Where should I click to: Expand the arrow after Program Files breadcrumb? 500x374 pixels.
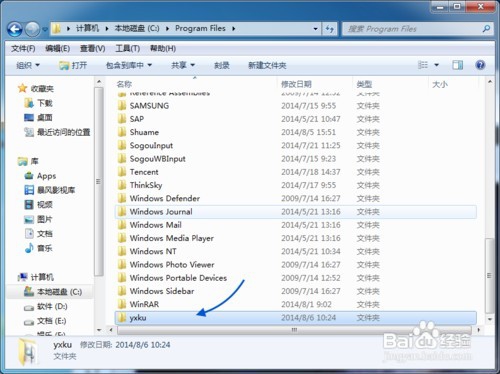(234, 29)
